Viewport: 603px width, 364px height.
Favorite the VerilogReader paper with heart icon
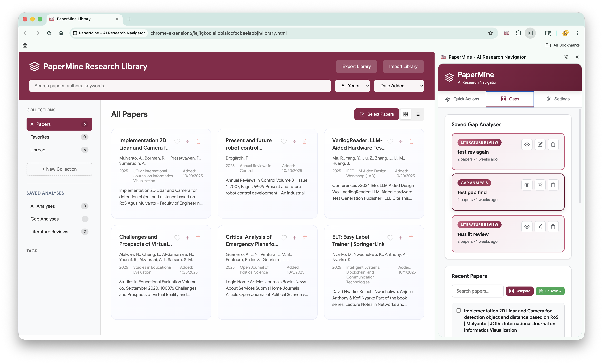(x=390, y=141)
